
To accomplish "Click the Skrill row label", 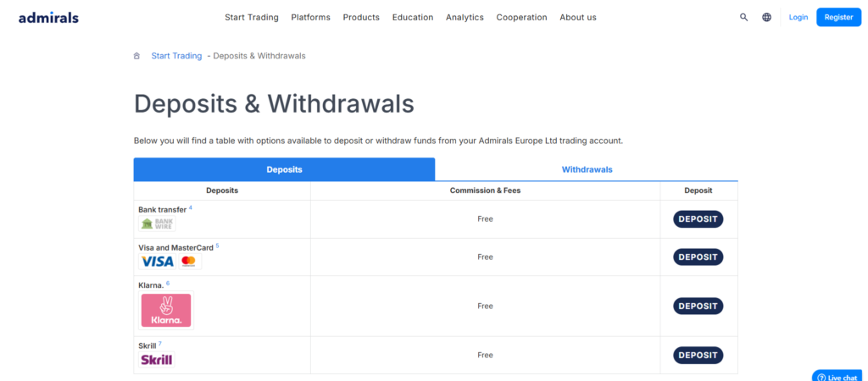I will [147, 345].
